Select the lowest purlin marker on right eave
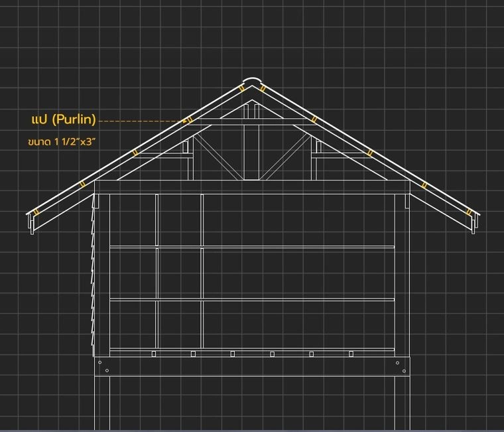 pos(469,212)
